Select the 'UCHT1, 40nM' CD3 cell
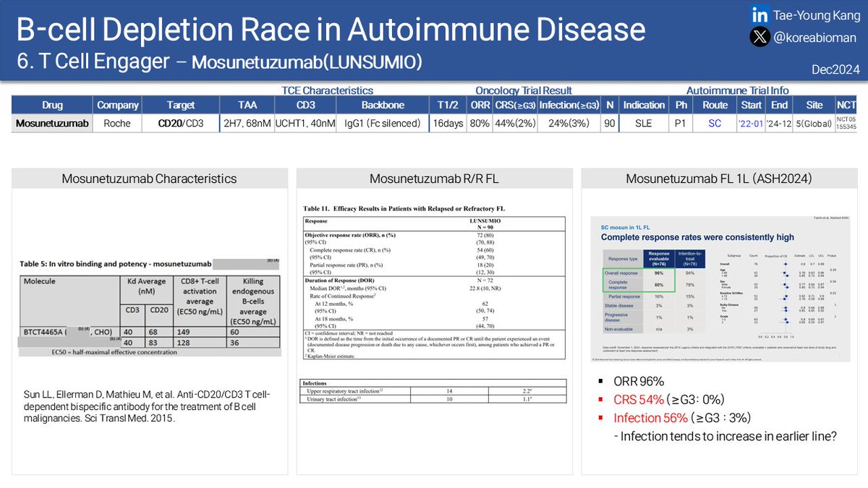This screenshot has height=488, width=868. click(305, 124)
